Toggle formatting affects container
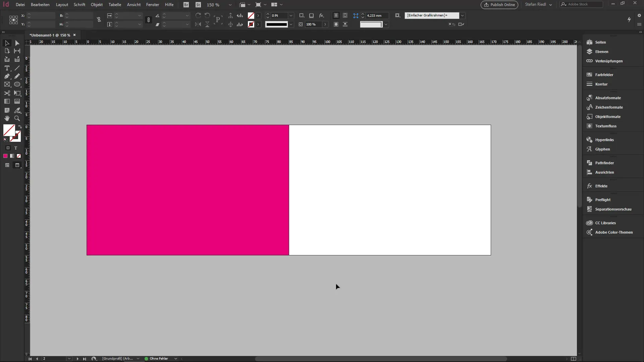Image resolution: width=644 pixels, height=362 pixels. [8, 148]
